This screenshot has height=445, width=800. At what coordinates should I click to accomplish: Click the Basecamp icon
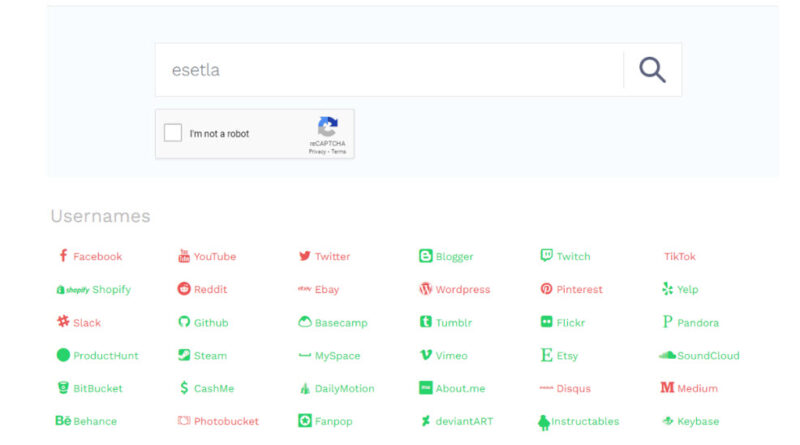pos(305,322)
